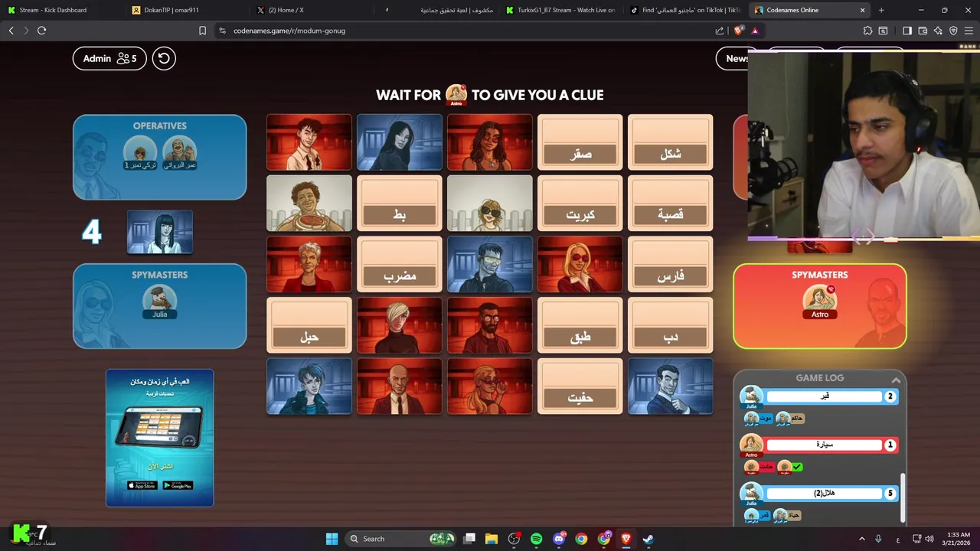Click the bookmark icon by address bar

click(x=202, y=31)
